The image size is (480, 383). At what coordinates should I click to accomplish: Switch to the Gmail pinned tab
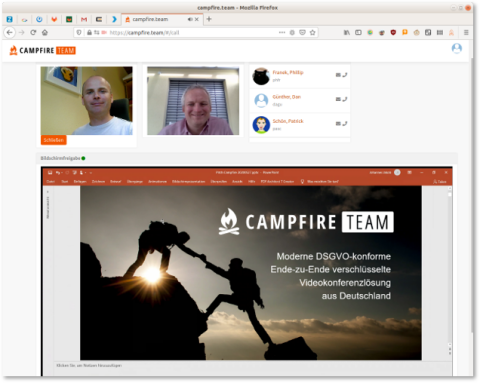point(84,19)
